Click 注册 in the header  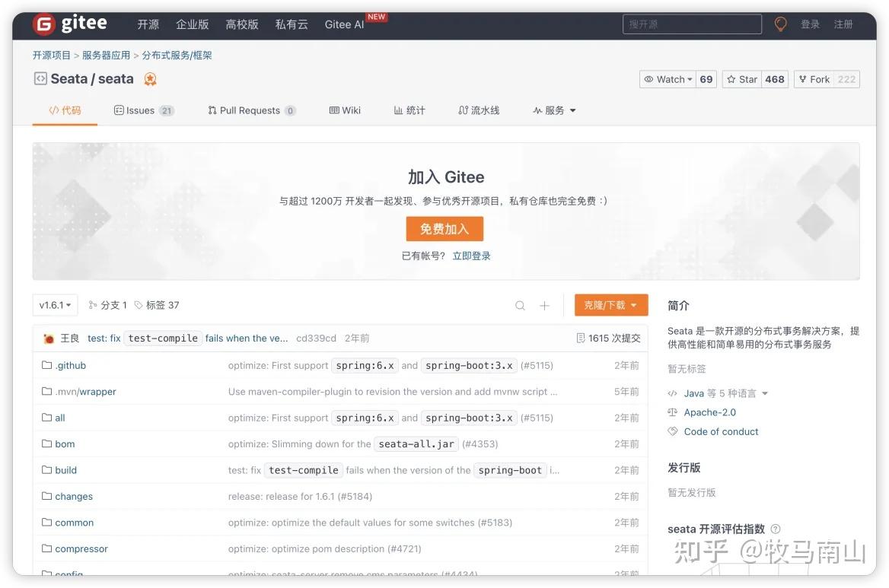click(x=843, y=24)
